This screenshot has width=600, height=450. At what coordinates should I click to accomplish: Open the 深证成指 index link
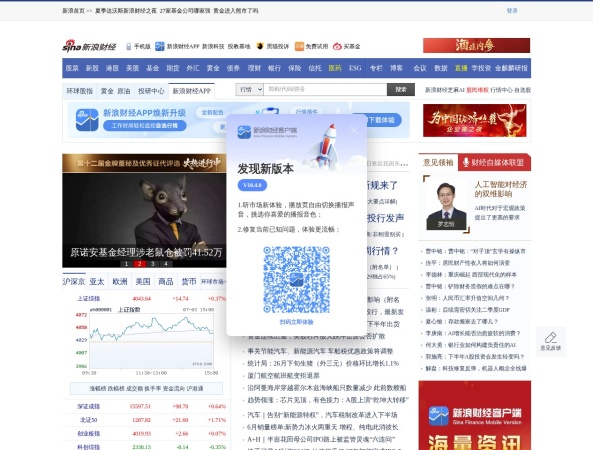pos(88,406)
